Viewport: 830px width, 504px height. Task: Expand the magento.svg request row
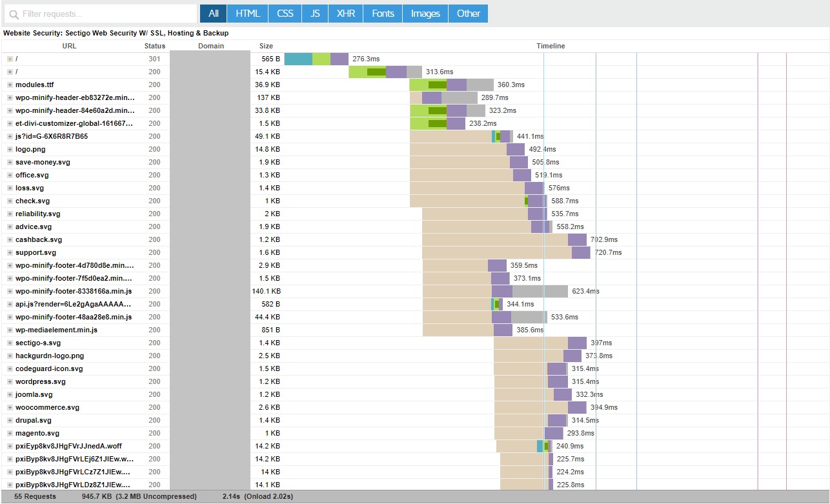(10, 433)
